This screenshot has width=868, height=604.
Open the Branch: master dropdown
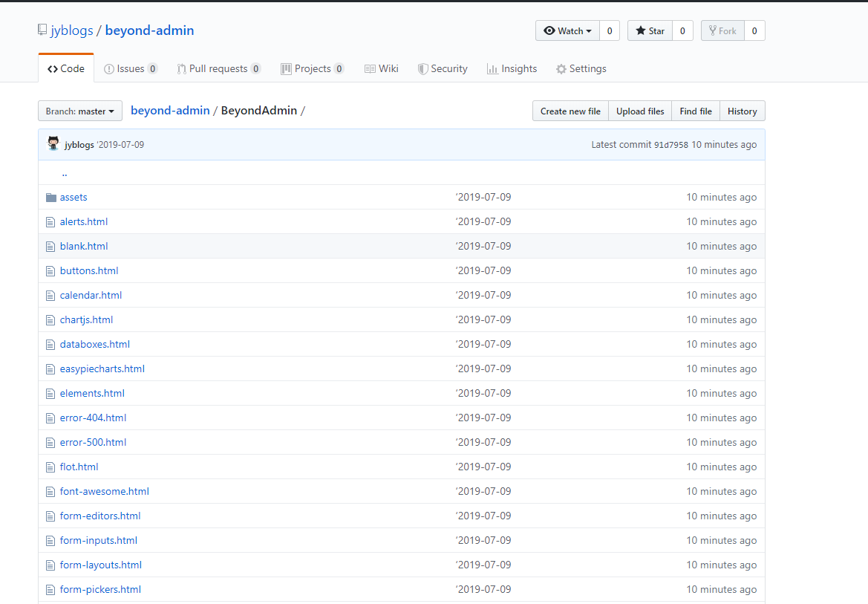pos(79,111)
